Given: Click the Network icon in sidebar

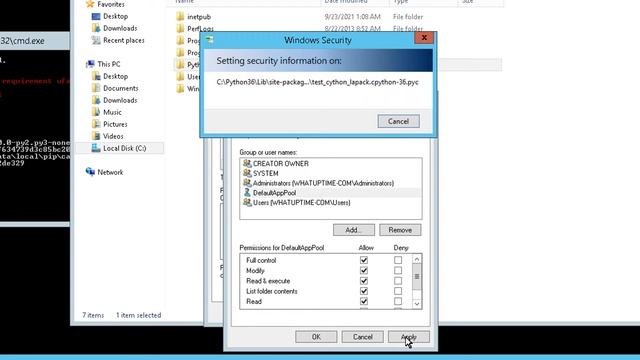Looking at the screenshot, I should [x=90, y=172].
